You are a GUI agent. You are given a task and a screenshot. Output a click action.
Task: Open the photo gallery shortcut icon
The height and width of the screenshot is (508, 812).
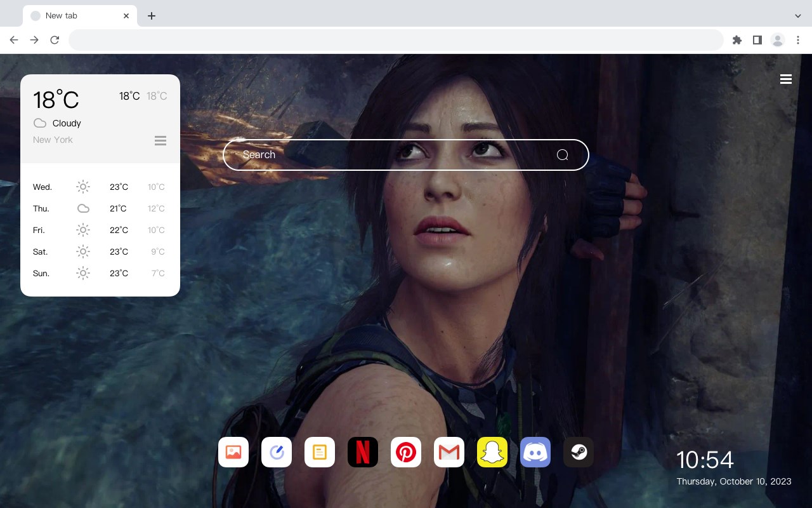click(x=233, y=452)
